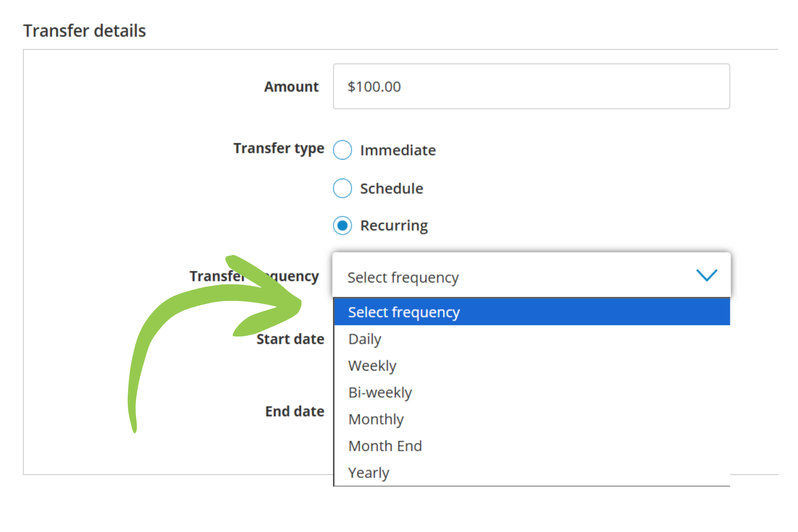798x532 pixels.
Task: Choose Yearly from the frequency options
Action: click(x=368, y=473)
